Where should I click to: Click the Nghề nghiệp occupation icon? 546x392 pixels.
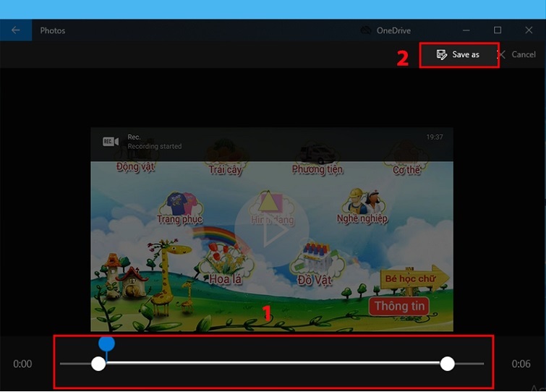tap(362, 206)
